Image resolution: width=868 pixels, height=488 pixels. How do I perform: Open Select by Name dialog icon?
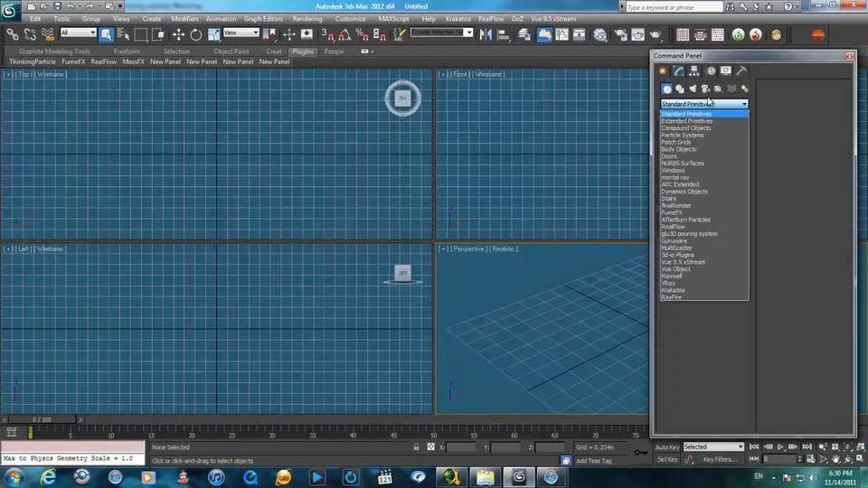124,35
